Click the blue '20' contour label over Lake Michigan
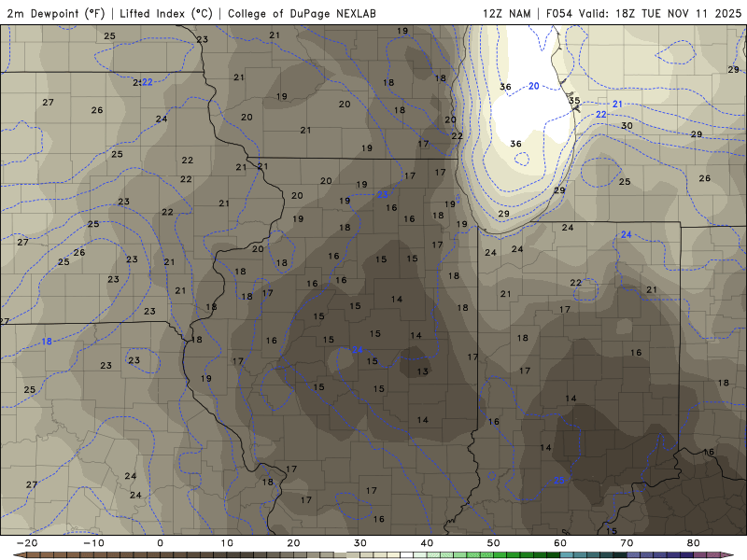Screen dimensions: 747x560 [x=533, y=86]
